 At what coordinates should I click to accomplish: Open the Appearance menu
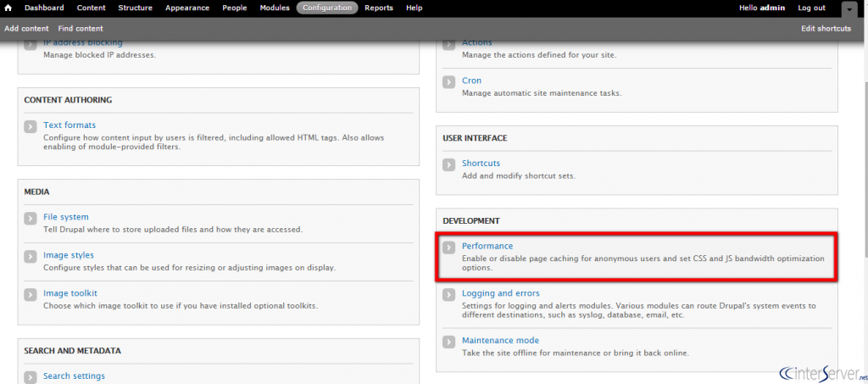tap(187, 8)
